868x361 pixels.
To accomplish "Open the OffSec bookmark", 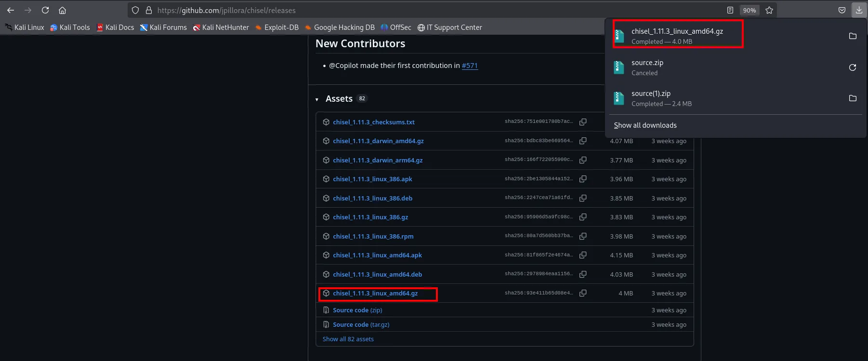I will pos(396,27).
